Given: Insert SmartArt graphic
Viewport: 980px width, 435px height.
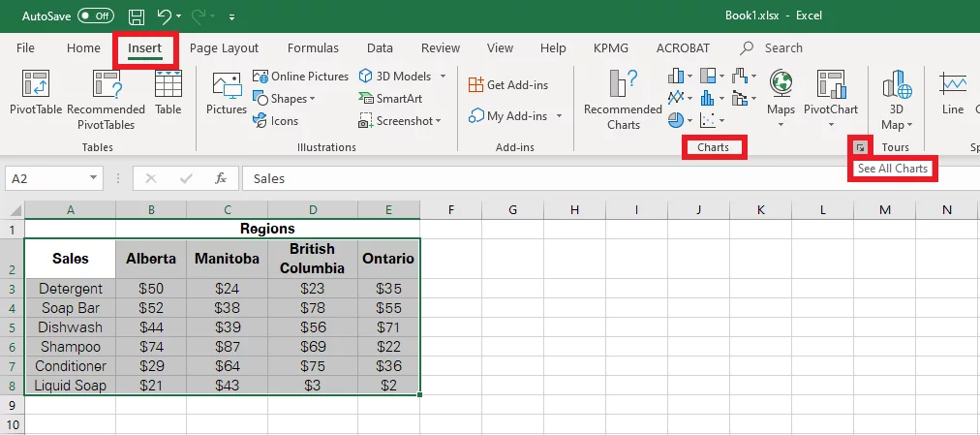Looking at the screenshot, I should tap(390, 98).
